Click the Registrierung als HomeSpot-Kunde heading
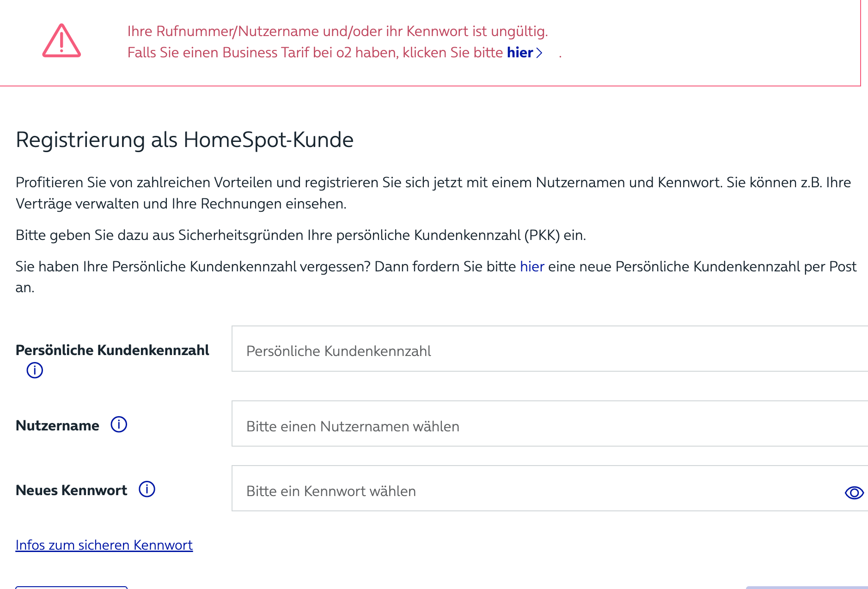 tap(184, 140)
